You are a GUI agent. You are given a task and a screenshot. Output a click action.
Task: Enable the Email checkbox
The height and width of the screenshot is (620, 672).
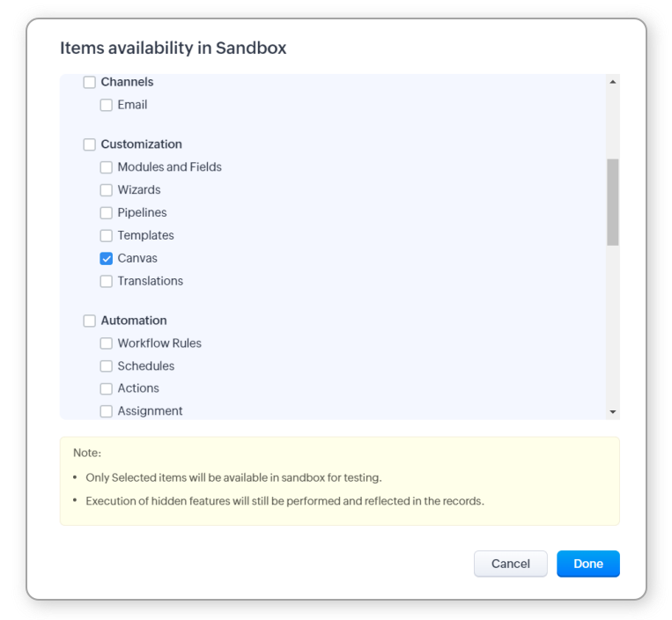106,105
